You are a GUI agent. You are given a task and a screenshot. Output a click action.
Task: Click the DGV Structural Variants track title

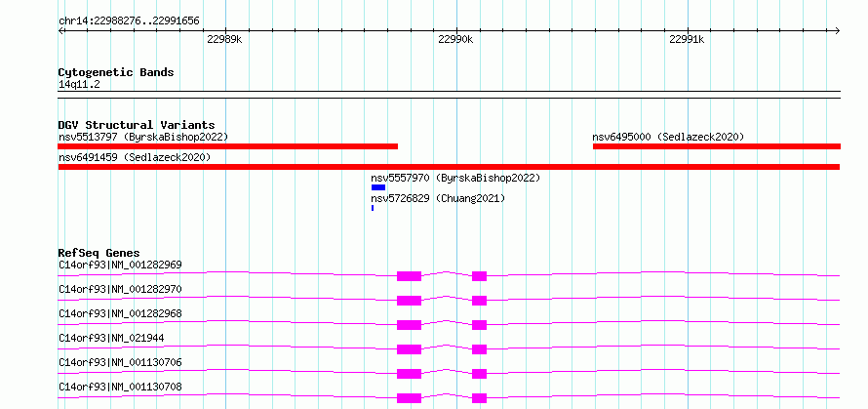[x=137, y=125]
